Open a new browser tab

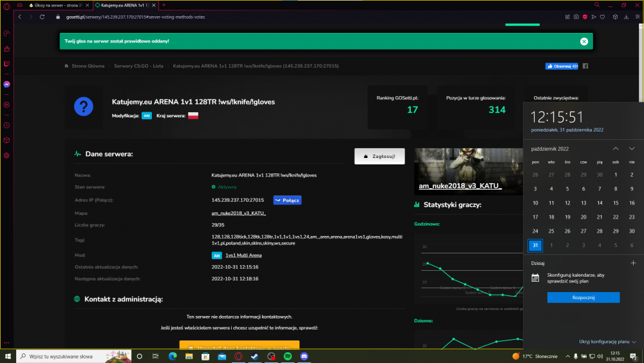click(x=164, y=5)
